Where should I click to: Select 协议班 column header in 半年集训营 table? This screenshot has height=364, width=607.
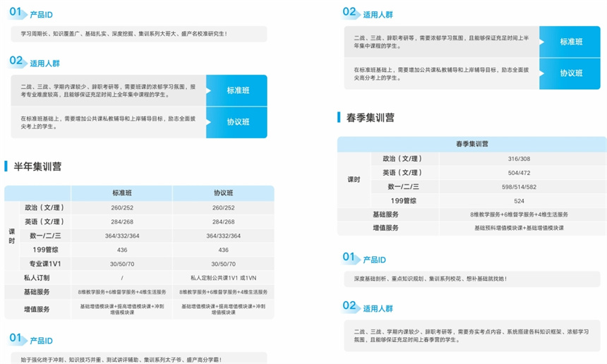coord(223,193)
